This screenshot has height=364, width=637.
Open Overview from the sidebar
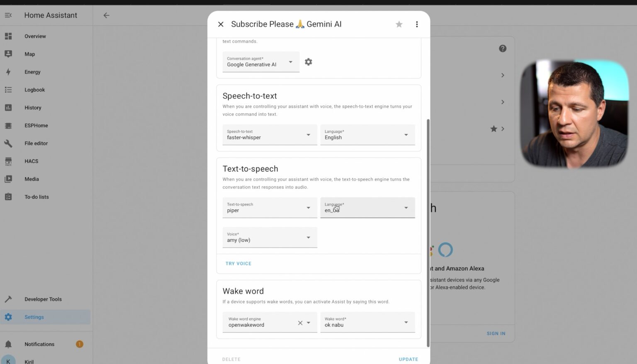click(35, 36)
